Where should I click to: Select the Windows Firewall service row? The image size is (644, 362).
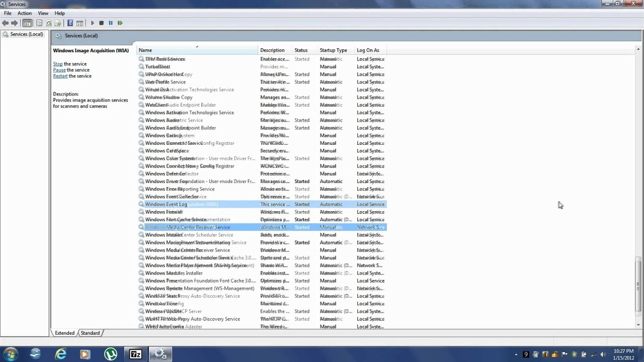(x=262, y=212)
